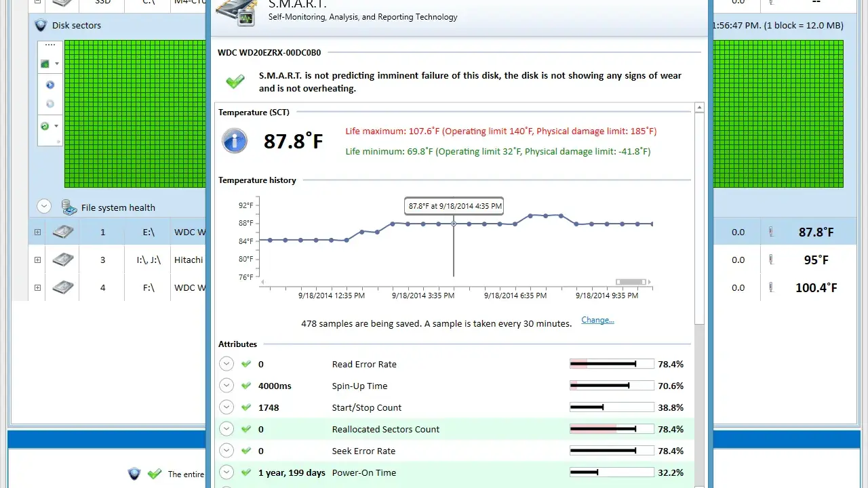Click the large 87.8°F current temperature reading

(x=293, y=141)
